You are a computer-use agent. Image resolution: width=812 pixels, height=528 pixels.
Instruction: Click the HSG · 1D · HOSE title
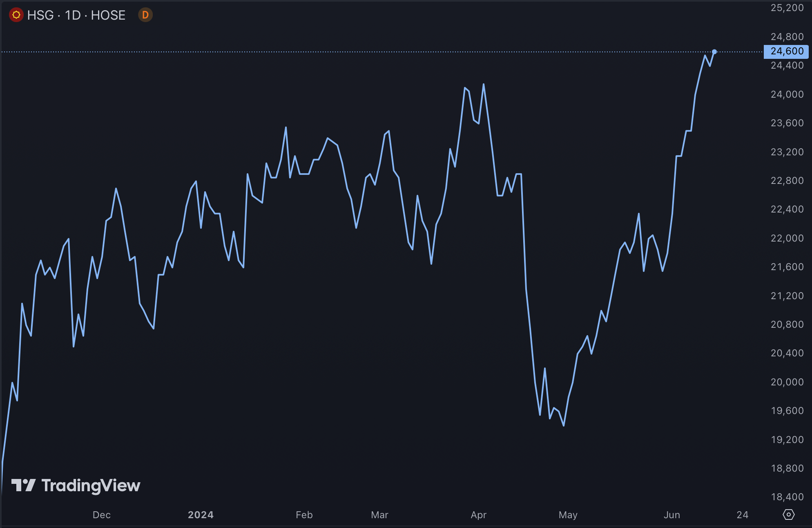point(76,15)
